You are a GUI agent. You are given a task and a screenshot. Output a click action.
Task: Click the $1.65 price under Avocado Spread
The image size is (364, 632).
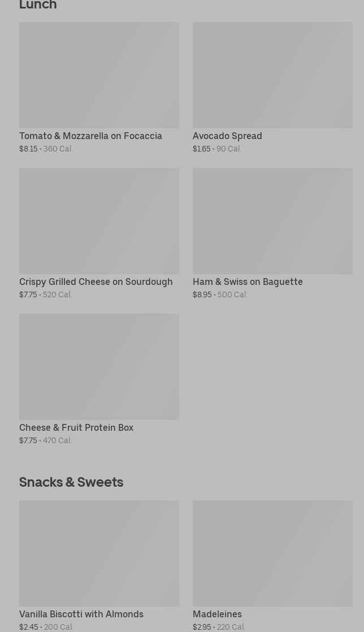pos(201,149)
